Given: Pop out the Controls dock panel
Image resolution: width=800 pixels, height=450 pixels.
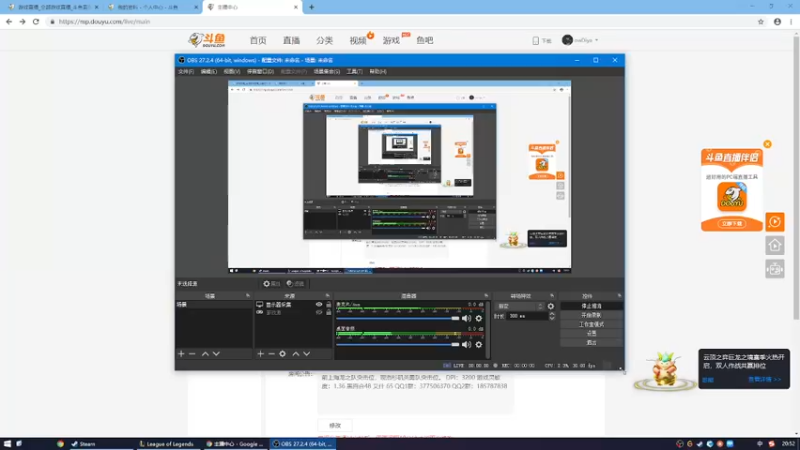Looking at the screenshot, I should tap(619, 295).
